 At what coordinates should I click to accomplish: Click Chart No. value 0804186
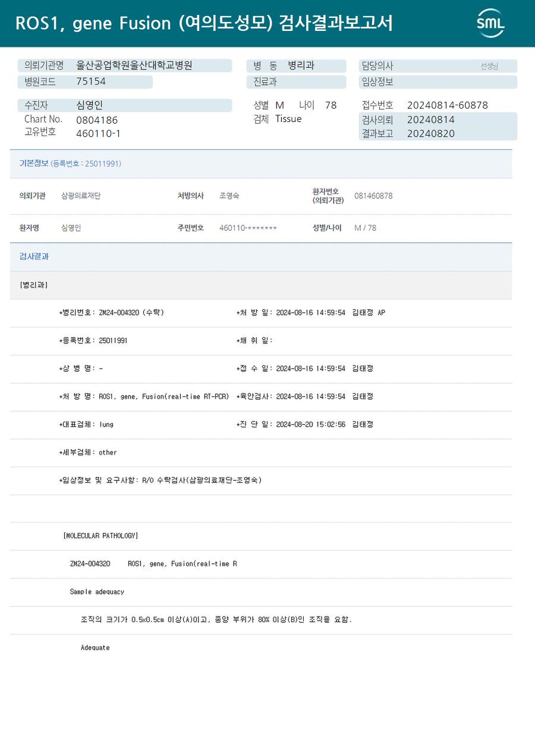[97, 120]
